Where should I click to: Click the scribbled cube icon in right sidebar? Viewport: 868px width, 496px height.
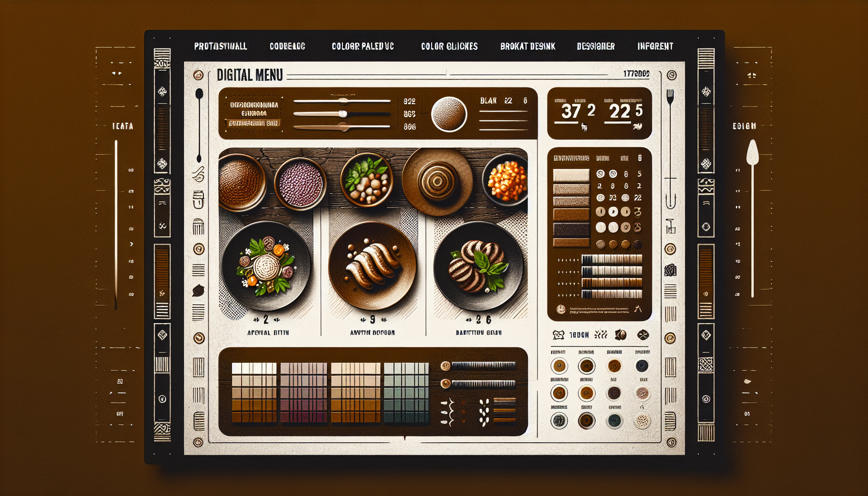[x=670, y=270]
